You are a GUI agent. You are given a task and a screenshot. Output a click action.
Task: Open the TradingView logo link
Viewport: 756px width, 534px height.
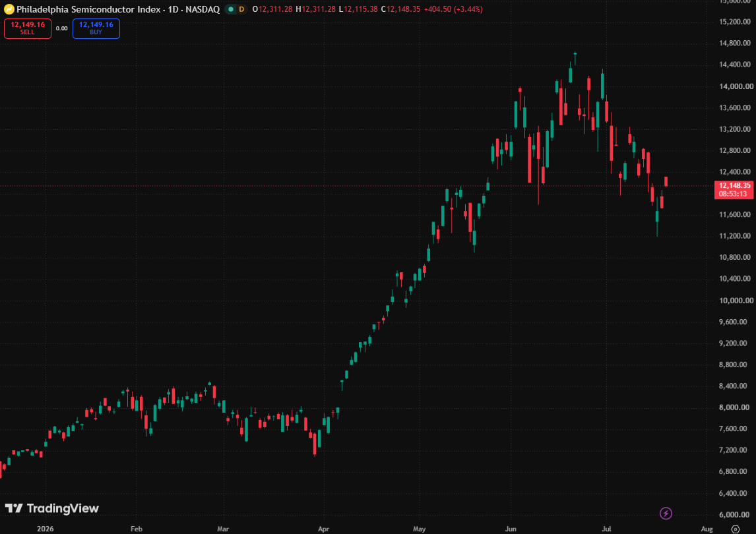tap(52, 508)
